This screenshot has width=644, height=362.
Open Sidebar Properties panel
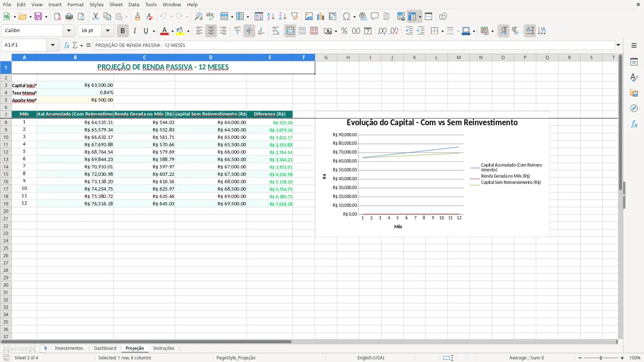(634, 62)
